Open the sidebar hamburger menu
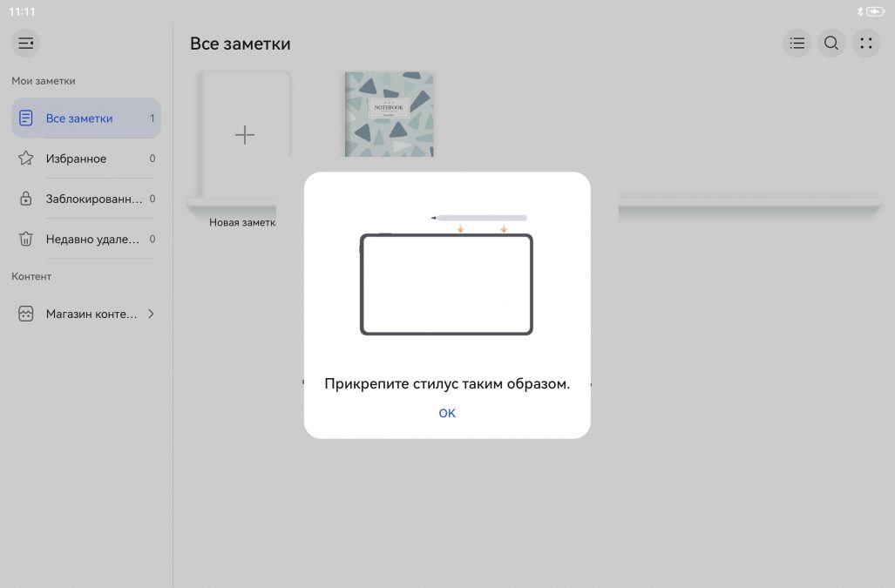The width and height of the screenshot is (895, 588). (25, 43)
